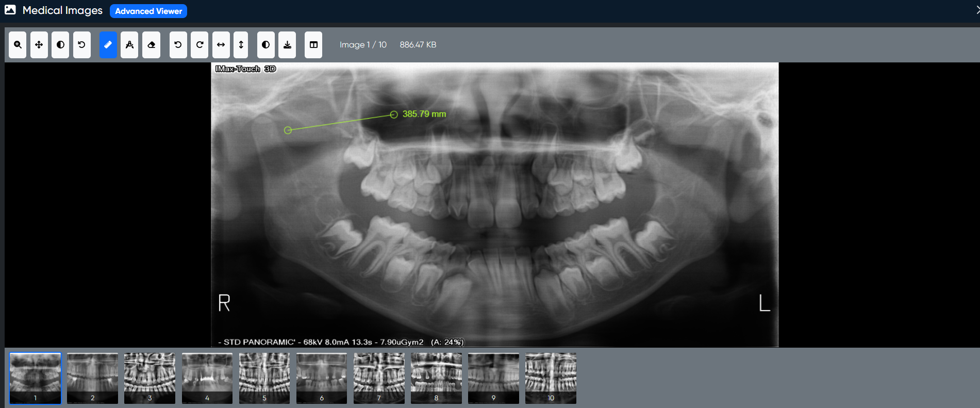Click the Advanced Viewer badge
The height and width of the screenshot is (408, 980).
[x=148, y=11]
